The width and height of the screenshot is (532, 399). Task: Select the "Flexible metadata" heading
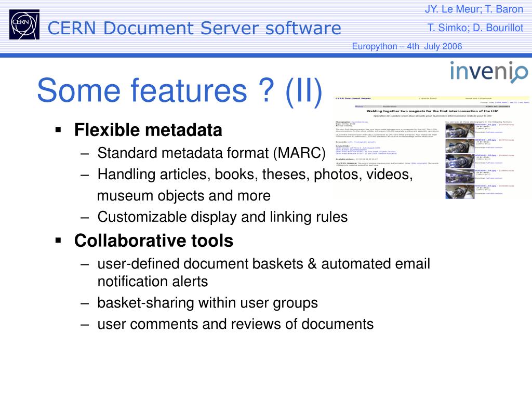point(148,130)
